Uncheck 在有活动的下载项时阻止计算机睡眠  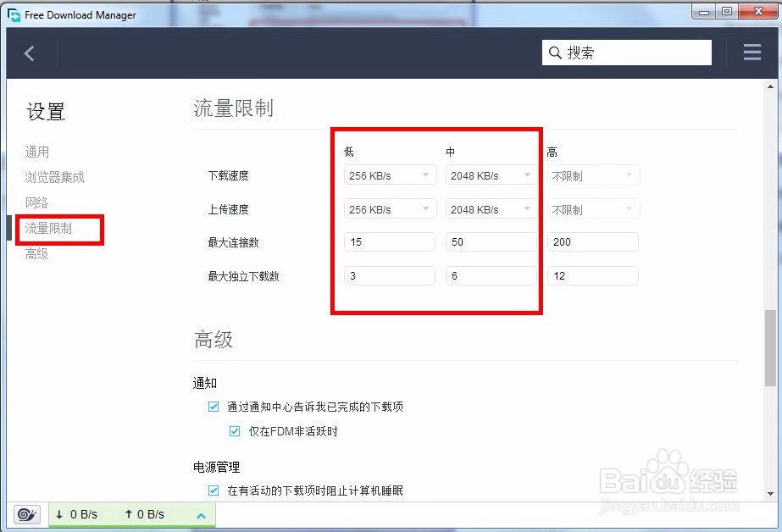click(213, 490)
